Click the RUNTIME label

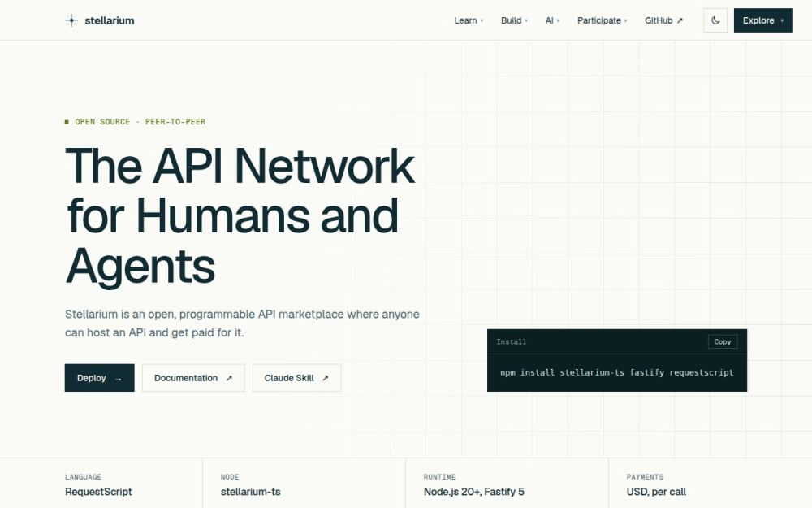[439, 477]
